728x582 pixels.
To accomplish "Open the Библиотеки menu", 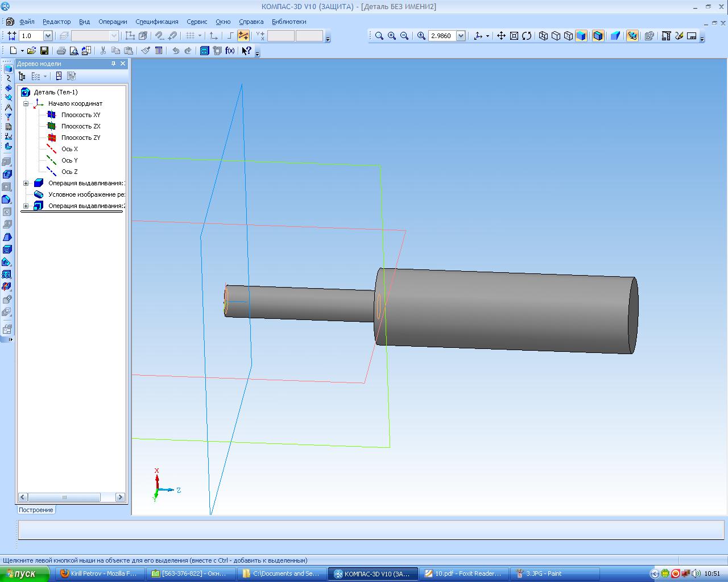I will click(x=289, y=22).
